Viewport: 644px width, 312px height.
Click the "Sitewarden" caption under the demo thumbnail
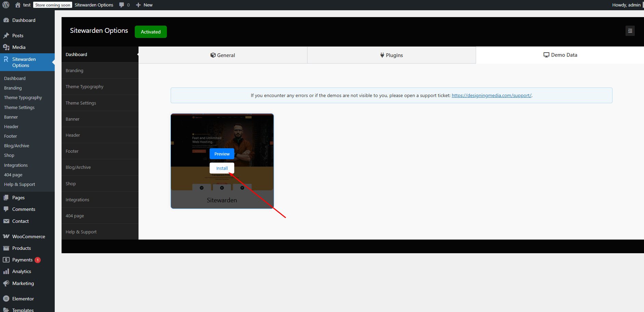click(222, 200)
